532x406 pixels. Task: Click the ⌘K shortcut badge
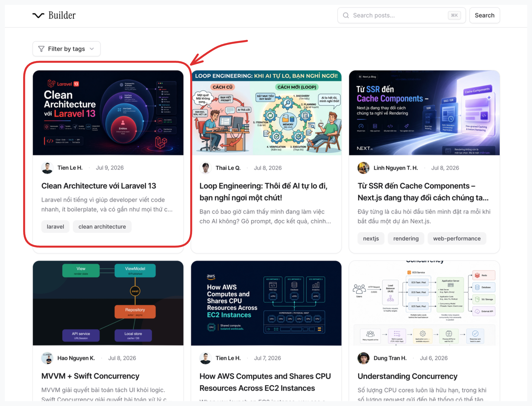click(454, 15)
